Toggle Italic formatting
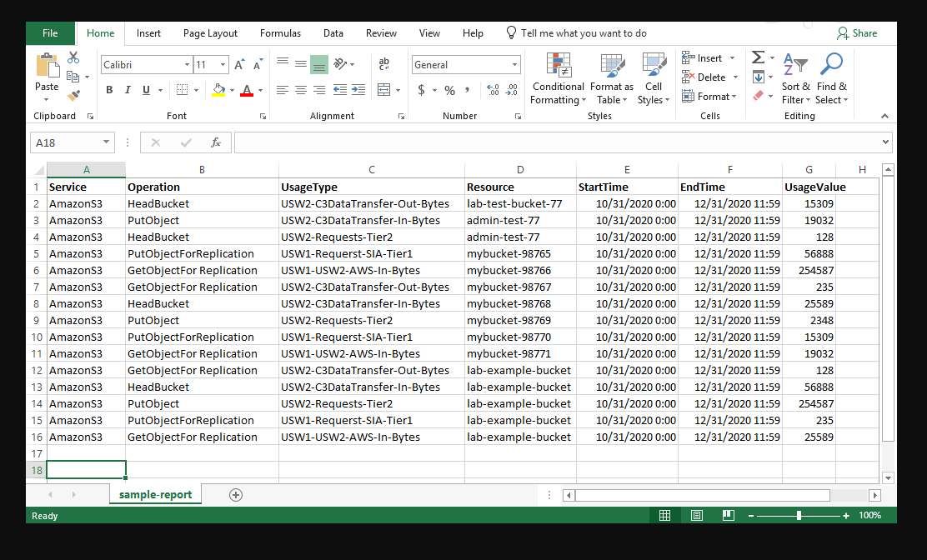The width and height of the screenshot is (927, 560). click(x=128, y=90)
